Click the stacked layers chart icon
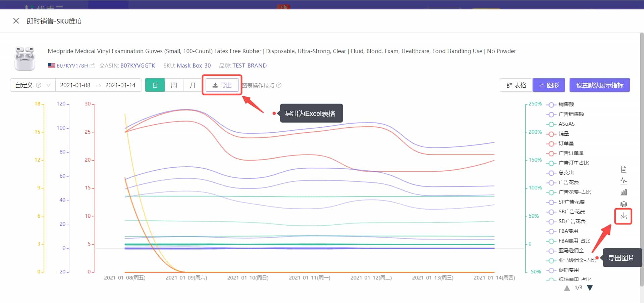 click(x=624, y=204)
